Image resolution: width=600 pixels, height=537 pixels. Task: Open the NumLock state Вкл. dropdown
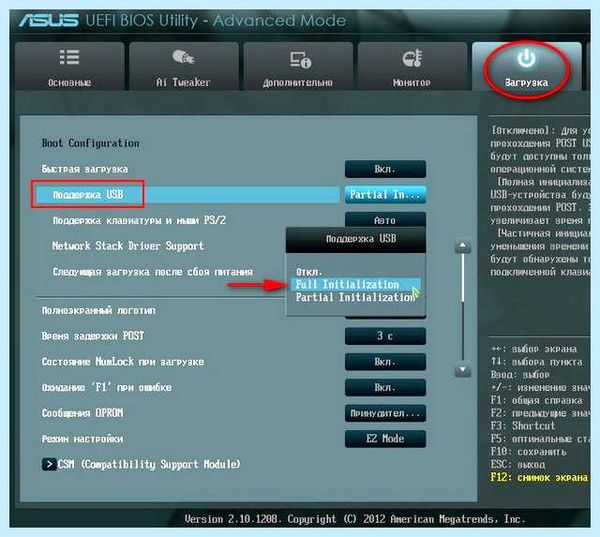coord(385,362)
